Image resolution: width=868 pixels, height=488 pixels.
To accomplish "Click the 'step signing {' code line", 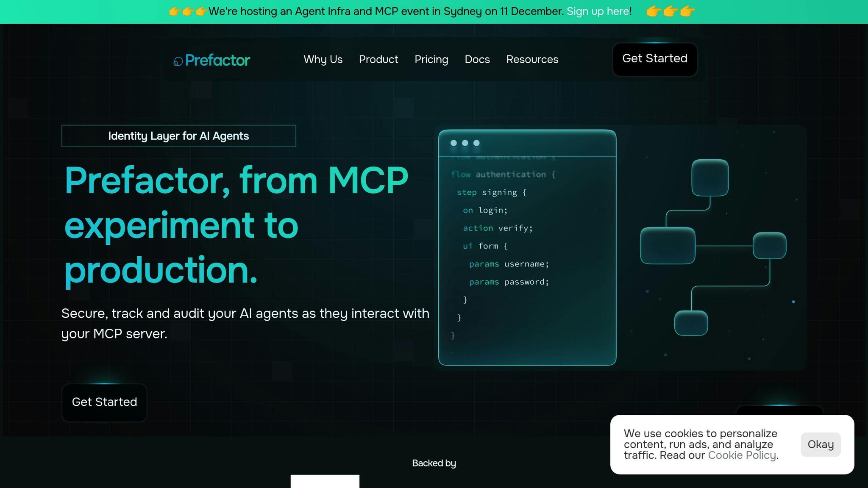I will [x=492, y=192].
